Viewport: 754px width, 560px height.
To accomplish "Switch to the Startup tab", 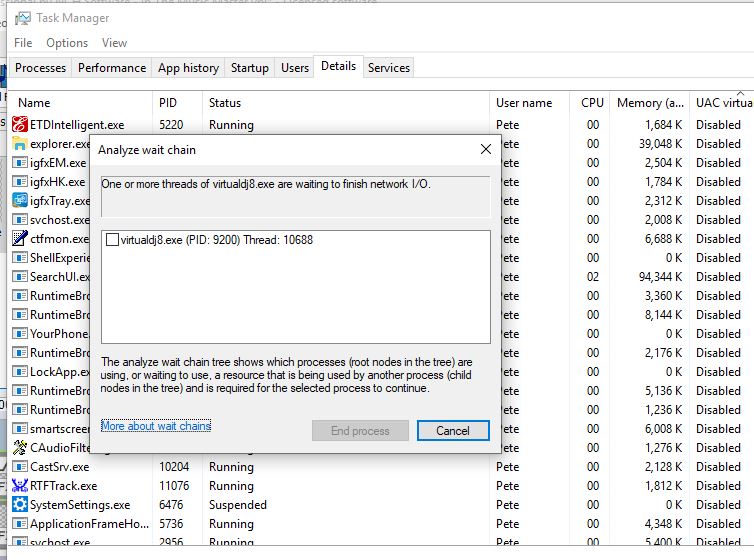I will click(250, 68).
